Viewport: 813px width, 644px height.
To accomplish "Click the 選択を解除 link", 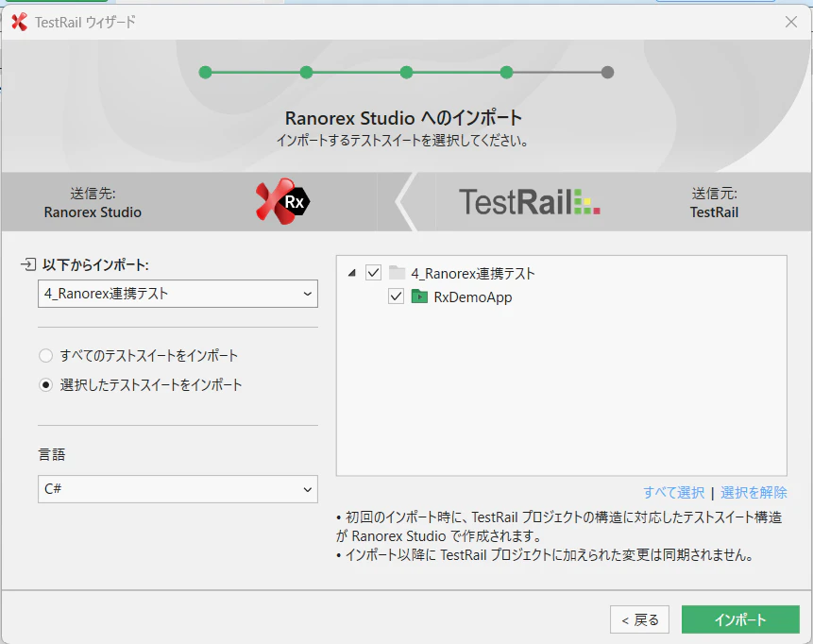I will pyautogui.click(x=754, y=493).
